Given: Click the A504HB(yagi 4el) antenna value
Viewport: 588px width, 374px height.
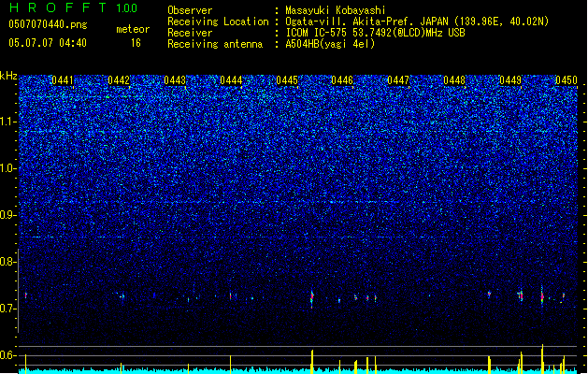Looking at the screenshot, I should (330, 44).
